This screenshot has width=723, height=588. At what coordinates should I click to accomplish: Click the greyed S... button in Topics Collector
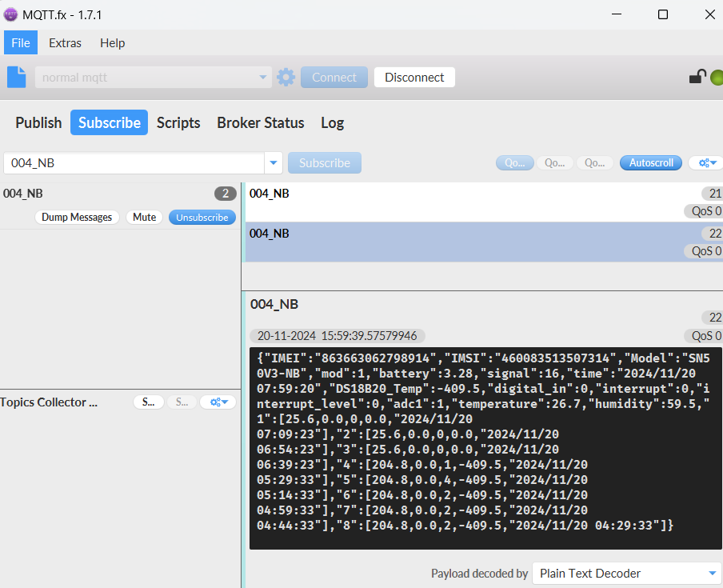pyautogui.click(x=182, y=402)
